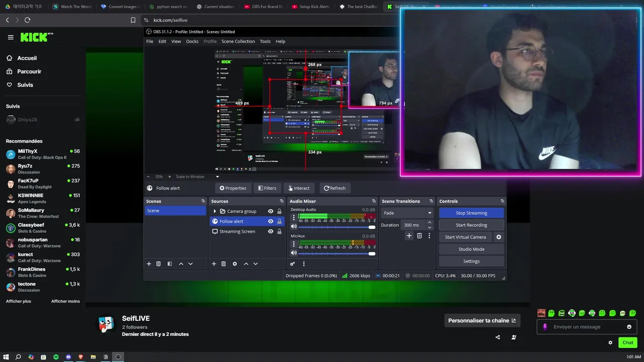This screenshot has height=362, width=644.
Task: Hide the Follow alert source
Action: pos(271,221)
